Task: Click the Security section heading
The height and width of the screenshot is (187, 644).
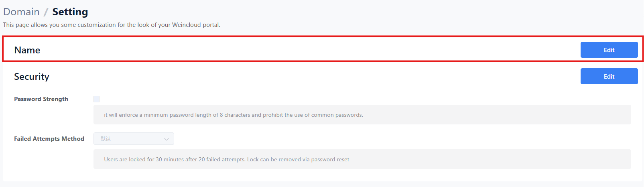Action: pos(32,77)
